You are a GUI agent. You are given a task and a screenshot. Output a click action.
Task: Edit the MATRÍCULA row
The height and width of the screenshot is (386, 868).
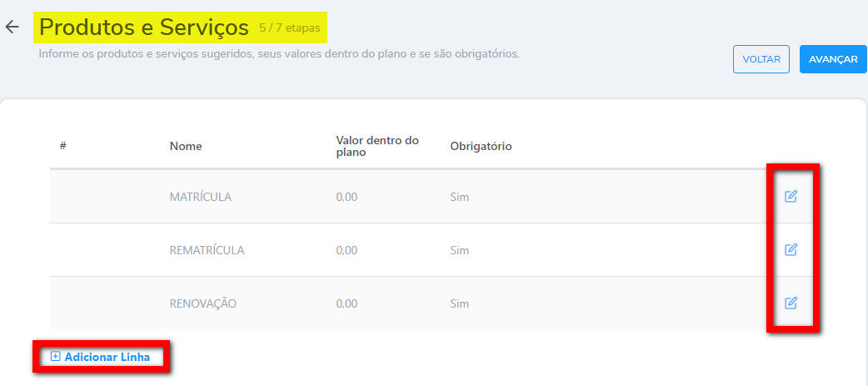[x=791, y=197]
